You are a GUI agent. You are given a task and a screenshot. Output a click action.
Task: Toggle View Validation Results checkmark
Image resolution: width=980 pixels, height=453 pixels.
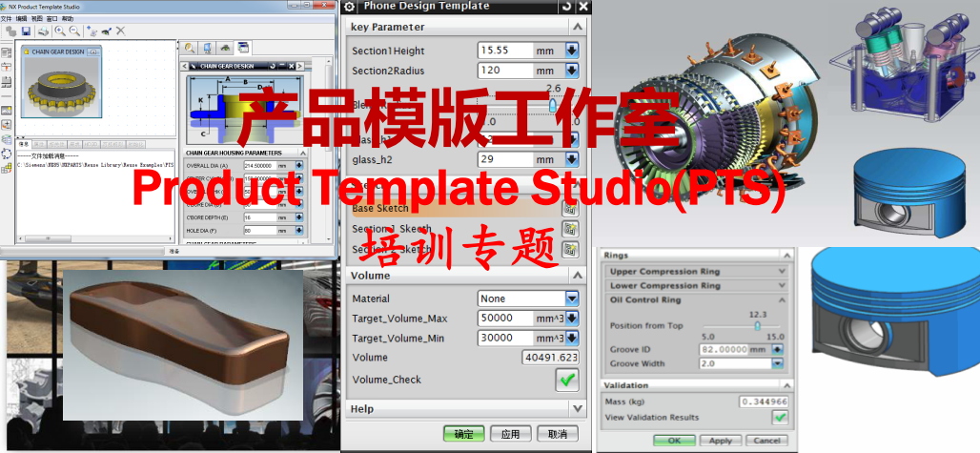(x=780, y=418)
